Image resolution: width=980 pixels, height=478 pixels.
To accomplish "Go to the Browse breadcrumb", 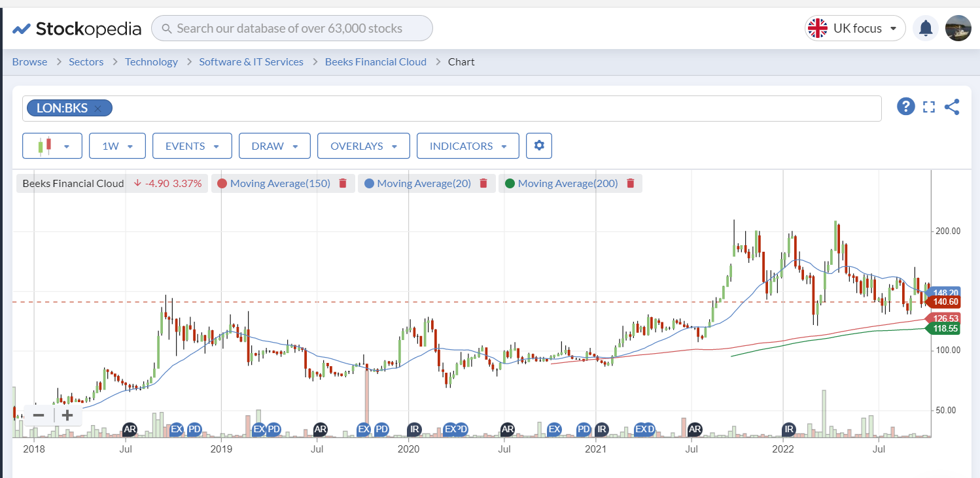I will click(x=30, y=61).
